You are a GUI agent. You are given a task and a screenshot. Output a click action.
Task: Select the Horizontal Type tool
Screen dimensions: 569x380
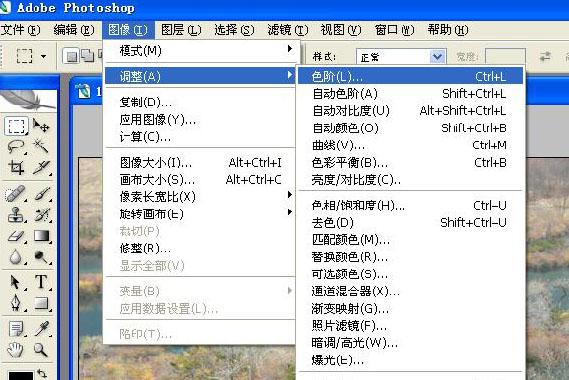pyautogui.click(x=41, y=282)
